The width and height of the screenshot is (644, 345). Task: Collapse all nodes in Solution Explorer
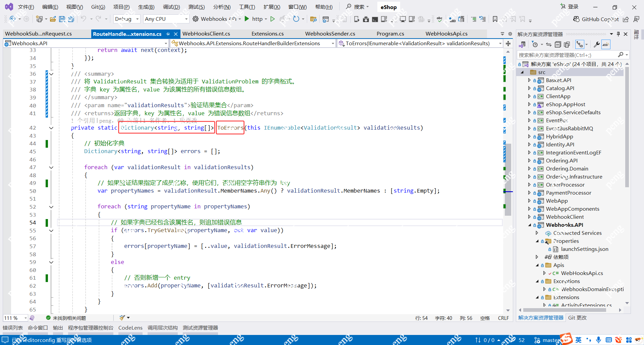coord(558,44)
